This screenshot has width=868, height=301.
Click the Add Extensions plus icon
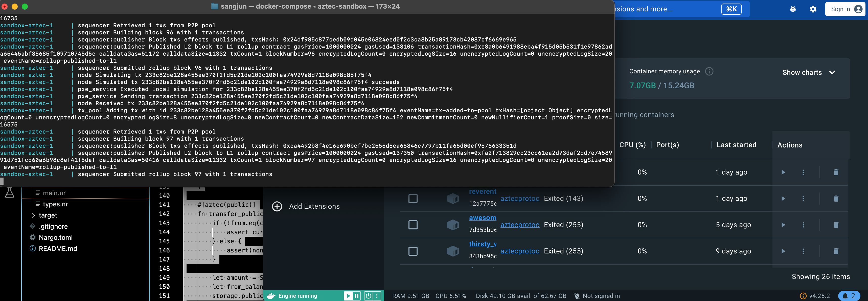click(277, 206)
